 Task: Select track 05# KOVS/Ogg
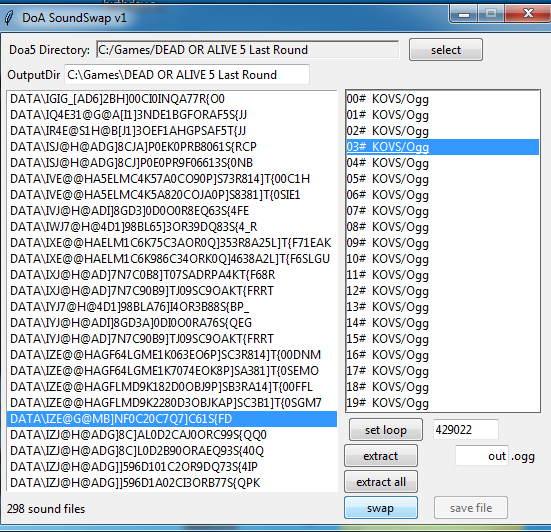(x=443, y=179)
